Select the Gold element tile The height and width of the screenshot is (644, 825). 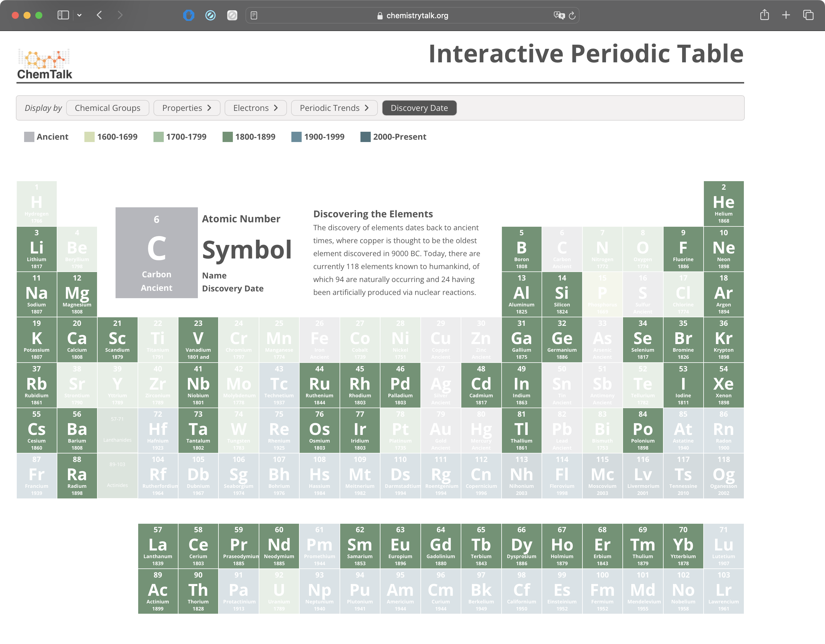click(x=441, y=431)
